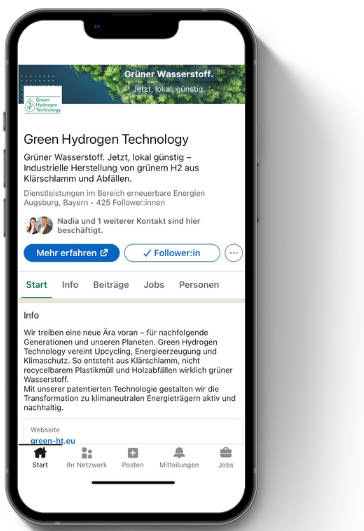The height and width of the screenshot is (531, 364).
Task: Tap the 425 Follower:innen text
Action: point(130,203)
